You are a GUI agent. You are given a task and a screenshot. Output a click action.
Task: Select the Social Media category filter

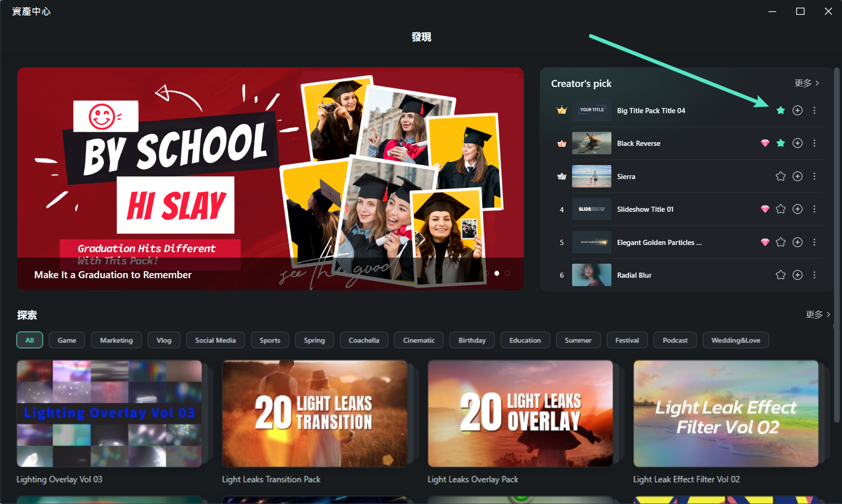216,340
